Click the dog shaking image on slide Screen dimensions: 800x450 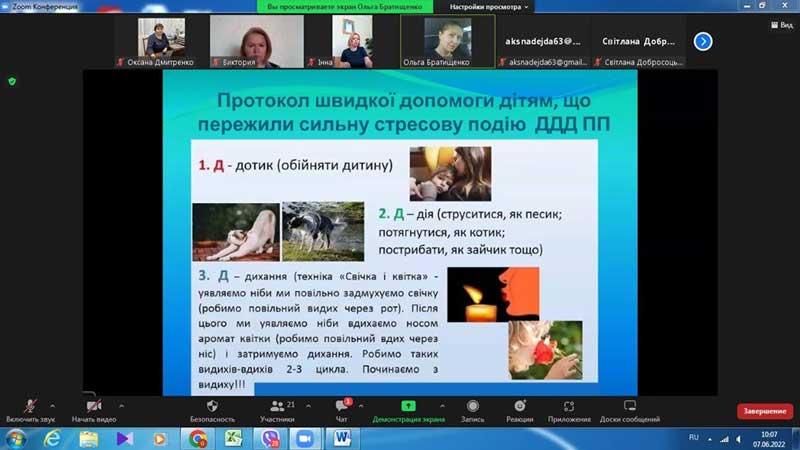[323, 231]
